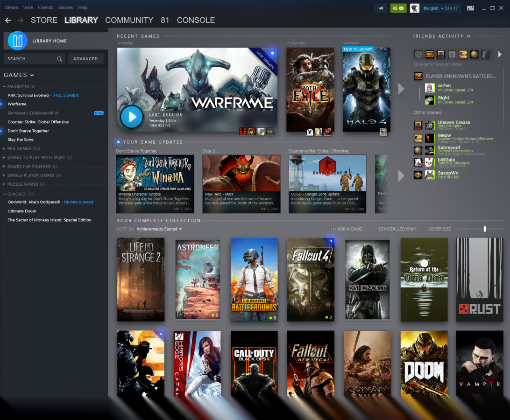Switch to the Store tab

point(44,20)
